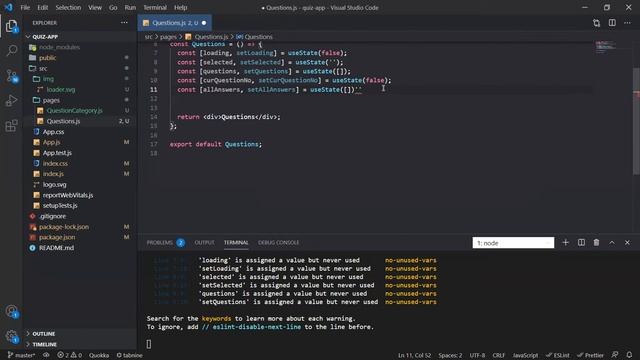Select the Questions.js editor tab
The image size is (640, 360).
[175, 23]
